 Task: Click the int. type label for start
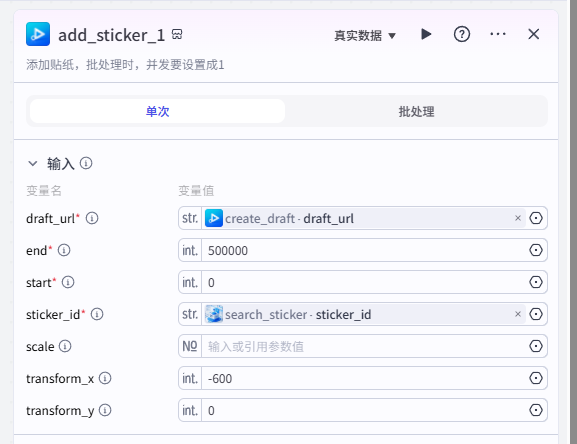pos(190,282)
